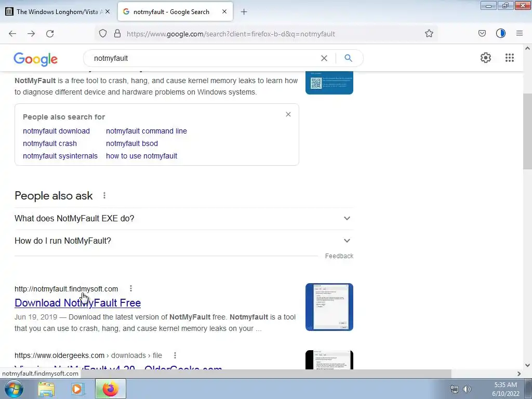Open options dots next to oldergeeks result
Screen dimensions: 532x399
tap(175, 355)
